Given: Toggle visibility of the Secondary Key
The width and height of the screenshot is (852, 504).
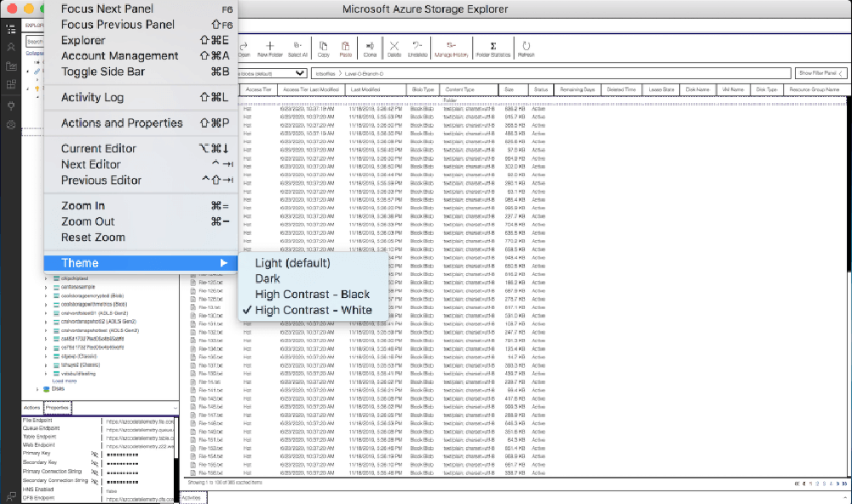Looking at the screenshot, I should coord(95,463).
